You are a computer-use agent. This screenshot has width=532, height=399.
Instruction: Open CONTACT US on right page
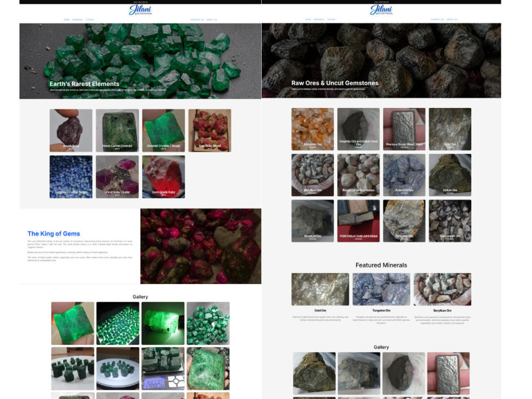pyautogui.click(x=437, y=19)
